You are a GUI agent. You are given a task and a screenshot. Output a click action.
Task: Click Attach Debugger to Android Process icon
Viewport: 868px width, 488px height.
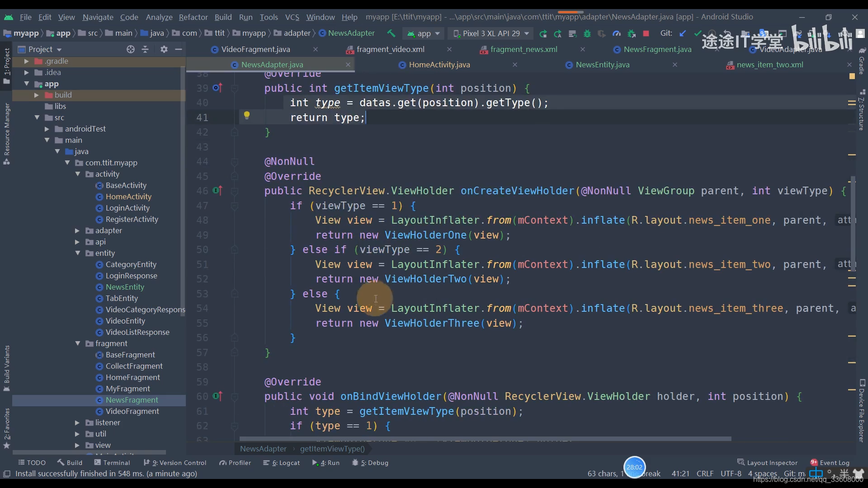pos(632,33)
